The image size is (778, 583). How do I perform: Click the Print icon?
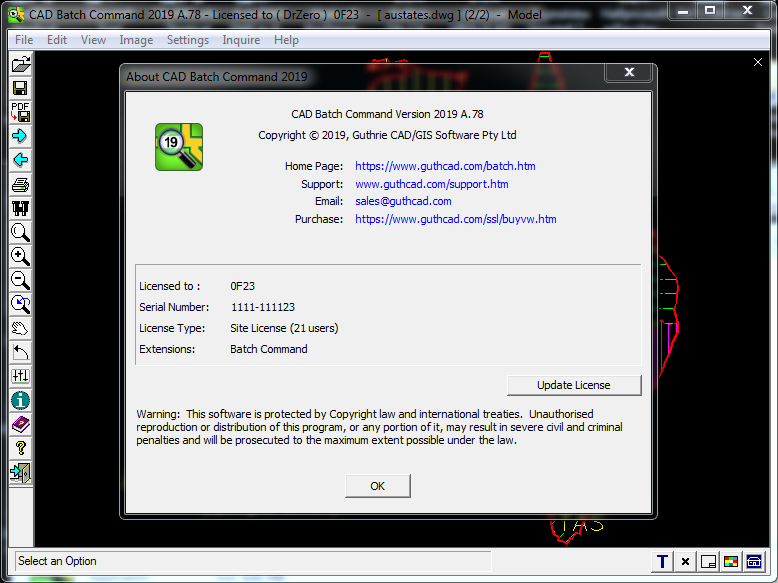click(21, 184)
